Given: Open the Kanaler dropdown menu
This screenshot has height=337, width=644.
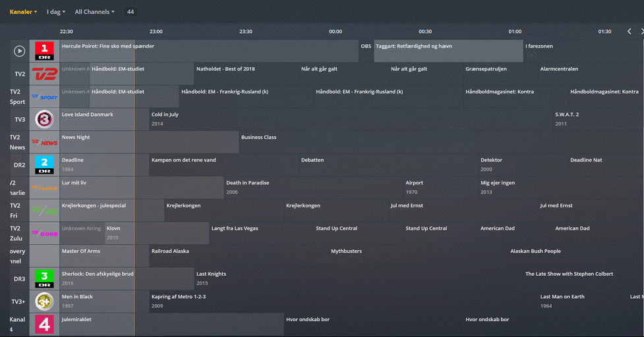Looking at the screenshot, I should 23,12.
